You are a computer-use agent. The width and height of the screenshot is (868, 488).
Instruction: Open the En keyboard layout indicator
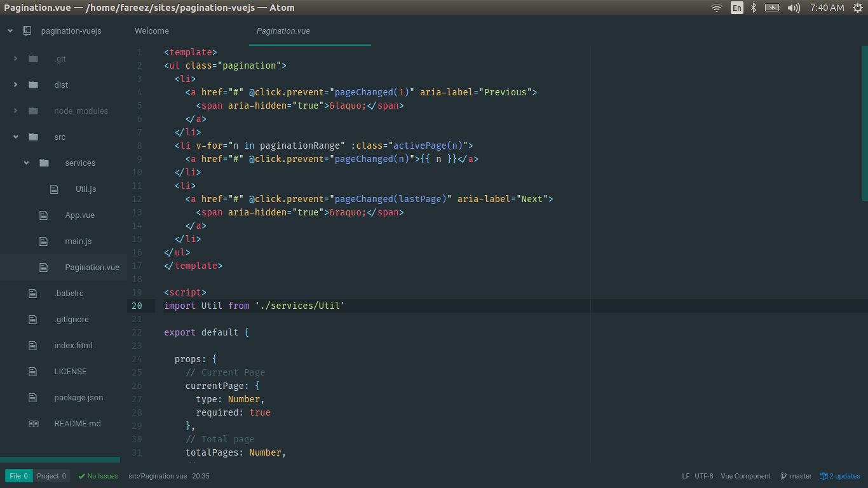(737, 8)
